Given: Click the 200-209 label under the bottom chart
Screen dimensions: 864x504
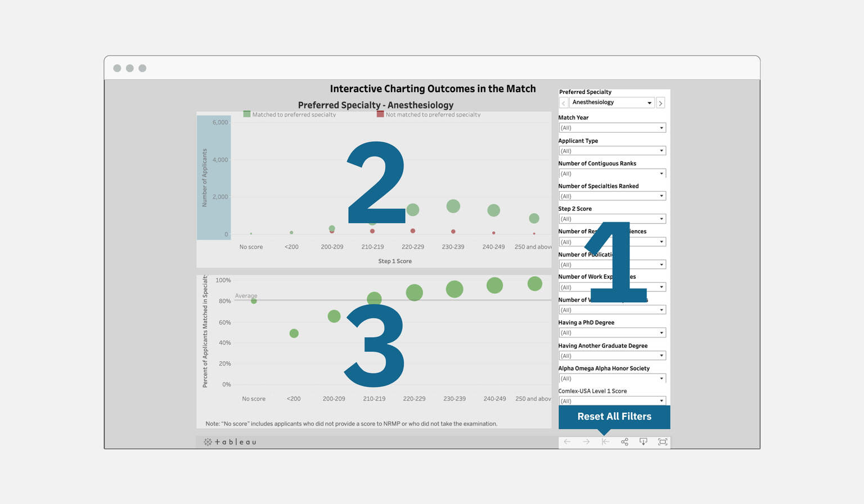Looking at the screenshot, I should 334,399.
